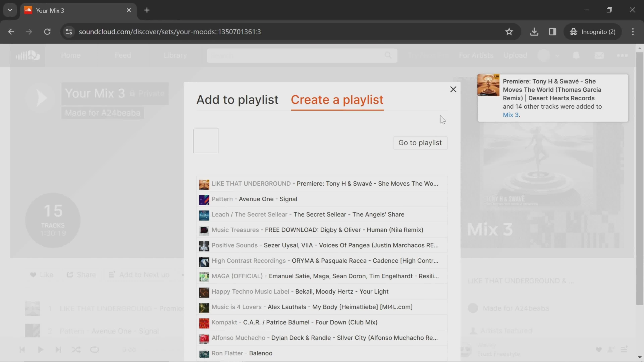Toggle repeat in player bar
644x362 pixels.
click(x=94, y=349)
